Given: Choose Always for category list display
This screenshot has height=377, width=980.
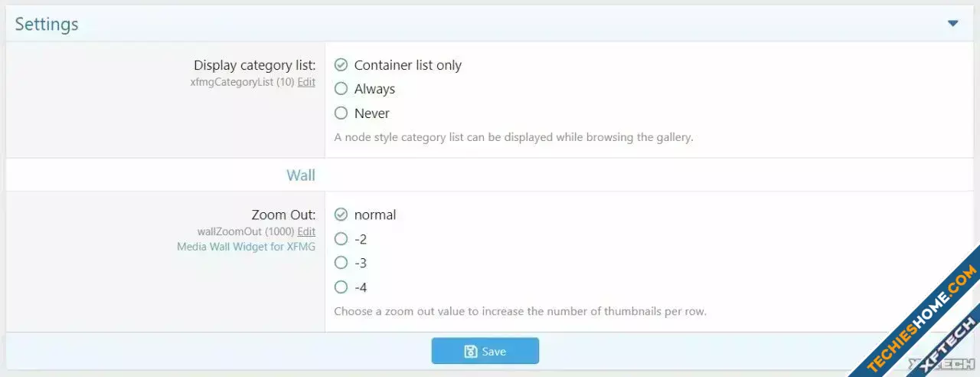Looking at the screenshot, I should (x=341, y=89).
